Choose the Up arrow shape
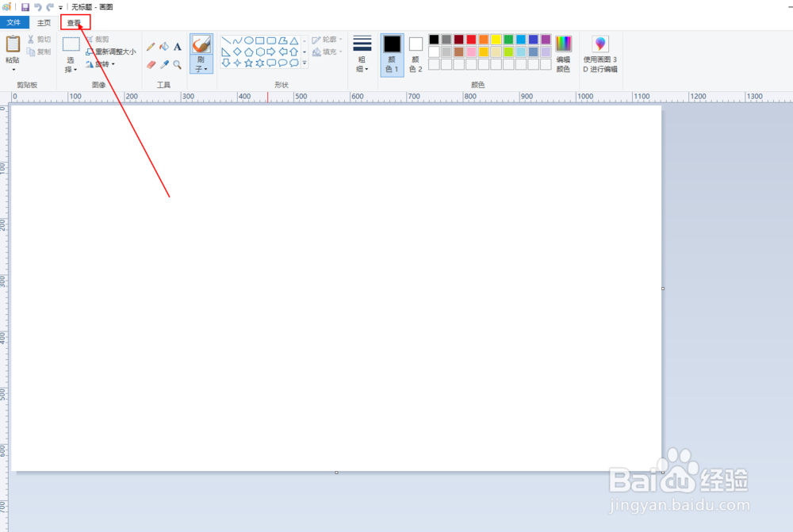The width and height of the screenshot is (793, 532). tap(294, 52)
